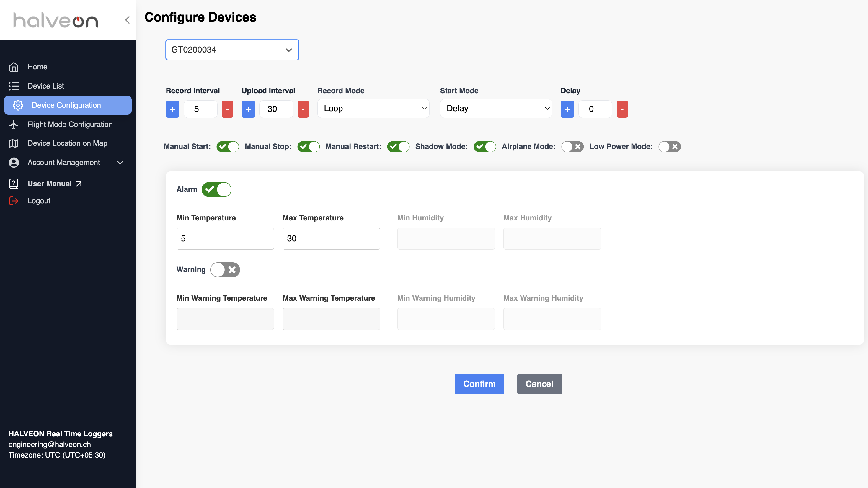Screen dimensions: 868x488
Task: Click the Min Humidity input field
Action: [x=446, y=239]
